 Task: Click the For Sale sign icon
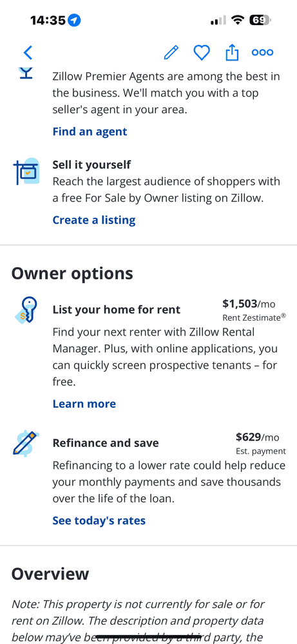(26, 171)
